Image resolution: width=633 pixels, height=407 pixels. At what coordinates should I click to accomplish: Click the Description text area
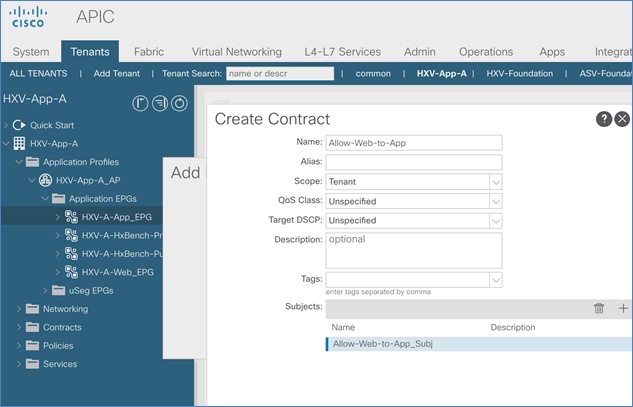pyautogui.click(x=414, y=250)
